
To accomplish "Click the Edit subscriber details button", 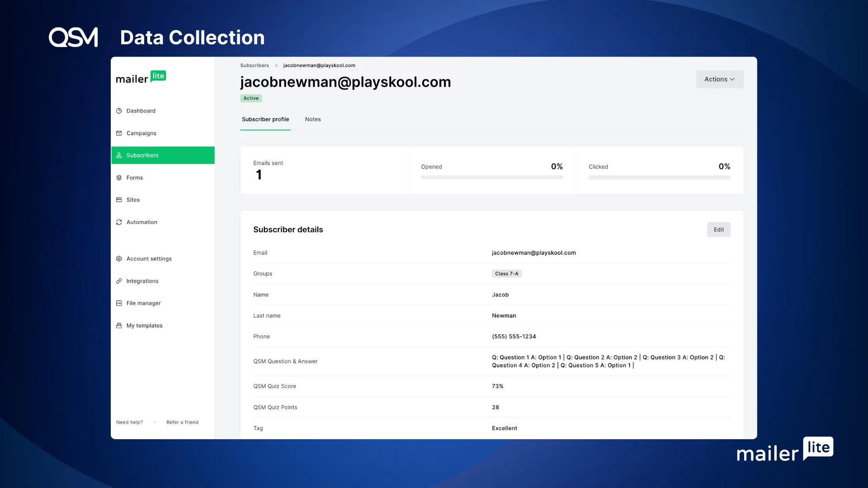I will tap(719, 230).
